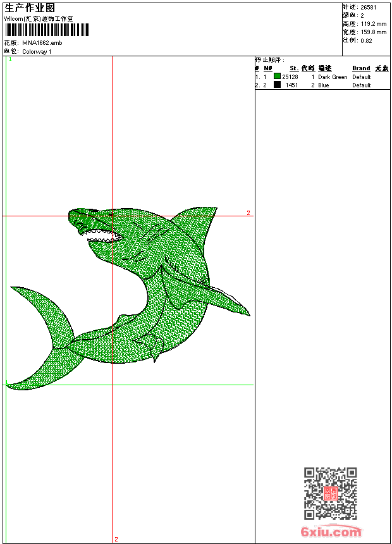Viewport: 392px width, 544px height.
Task: Click the black thread color swatch
Action: (277, 85)
